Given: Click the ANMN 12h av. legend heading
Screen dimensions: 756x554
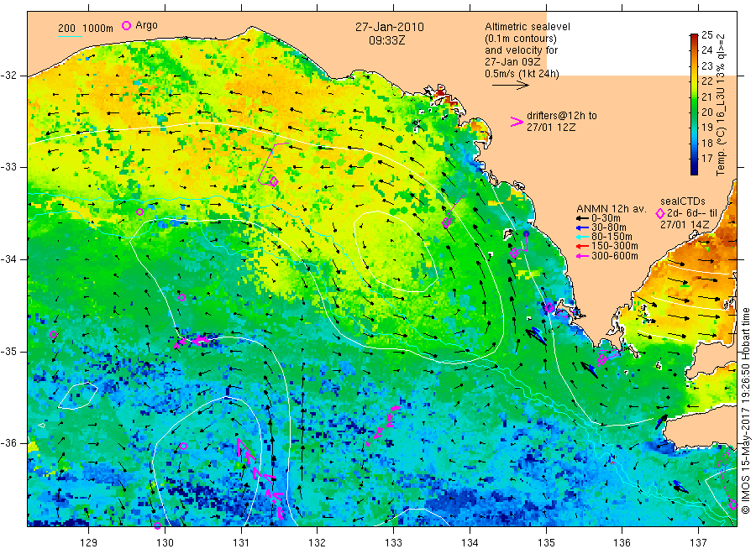Looking at the screenshot, I should [612, 209].
